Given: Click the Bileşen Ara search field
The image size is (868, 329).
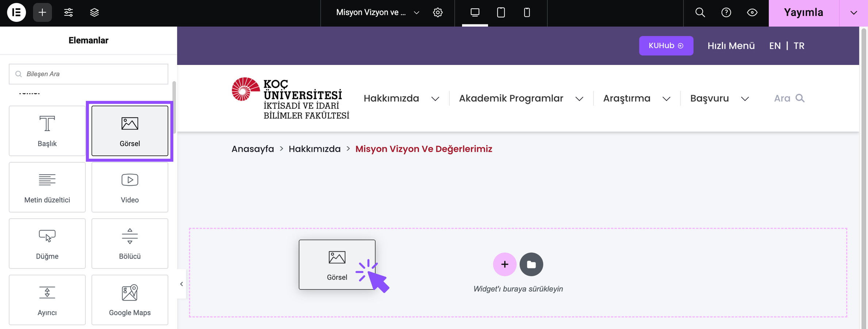Looking at the screenshot, I should point(88,74).
